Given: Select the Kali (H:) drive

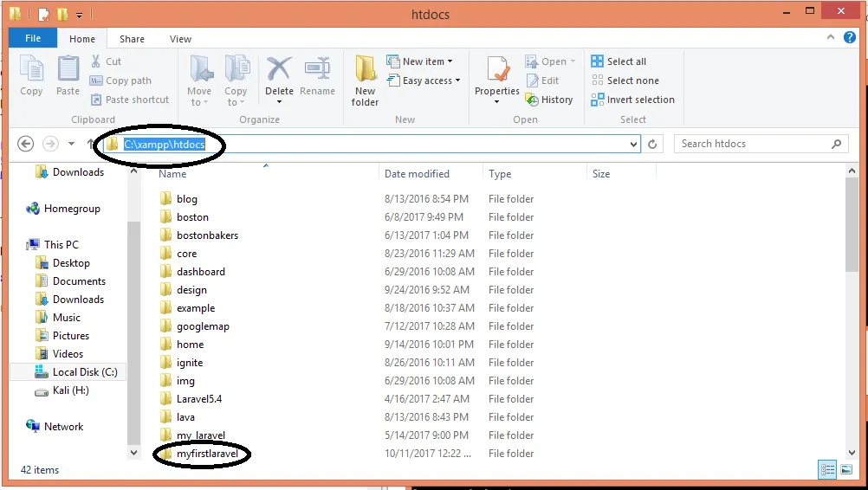Looking at the screenshot, I should (x=70, y=390).
